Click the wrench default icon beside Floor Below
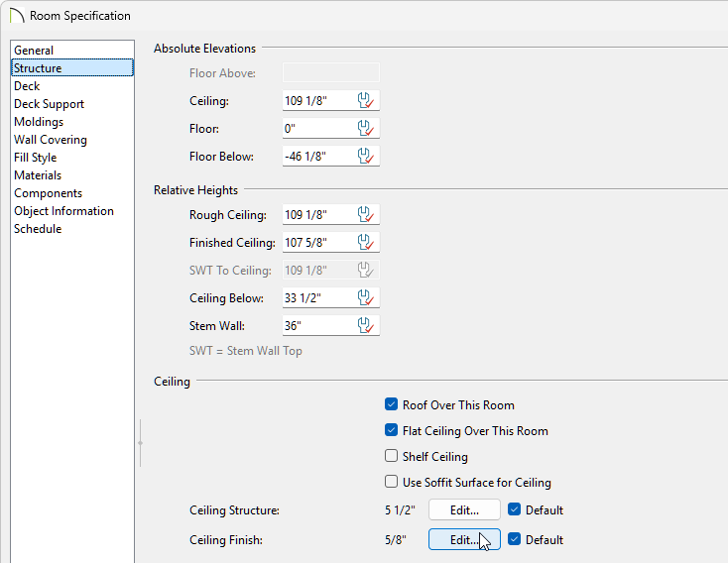Viewport: 728px width, 563px height. pos(366,156)
